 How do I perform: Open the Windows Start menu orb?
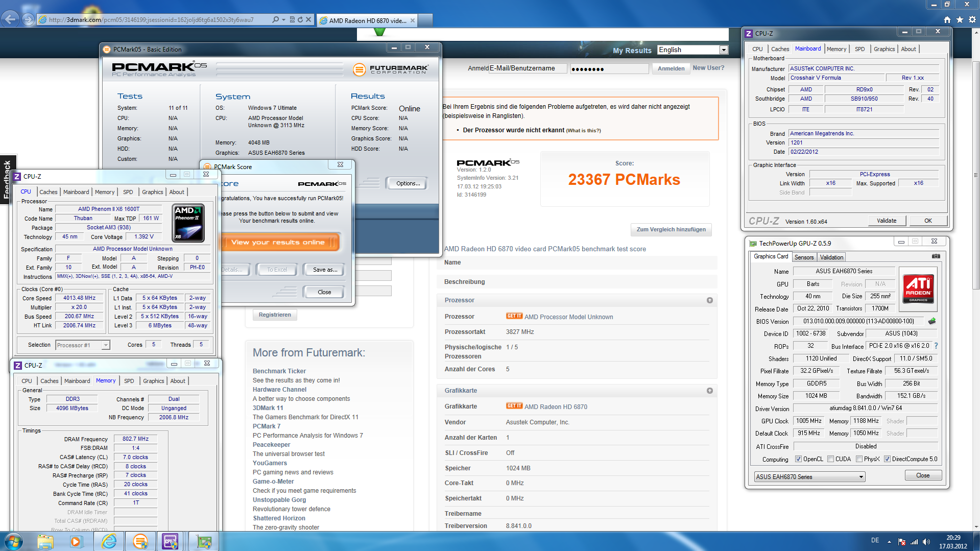[x=13, y=541]
